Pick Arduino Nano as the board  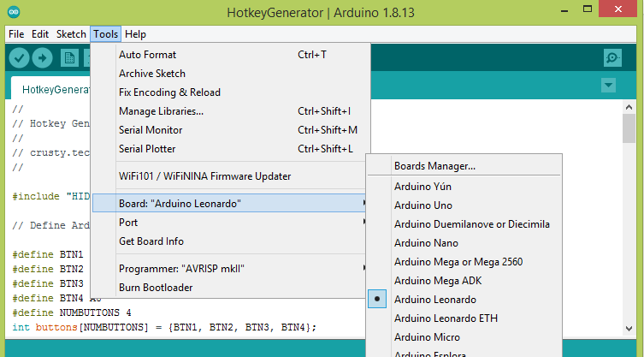tap(425, 243)
